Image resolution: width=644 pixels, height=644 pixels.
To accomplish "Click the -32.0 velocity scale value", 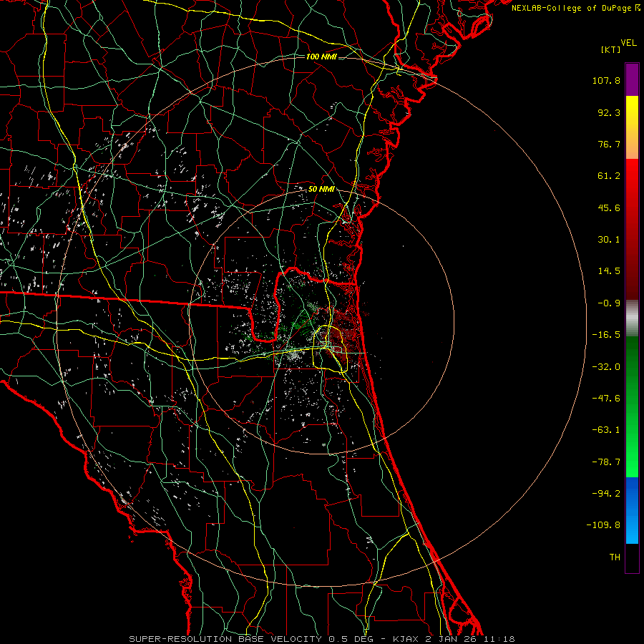I will click(606, 367).
